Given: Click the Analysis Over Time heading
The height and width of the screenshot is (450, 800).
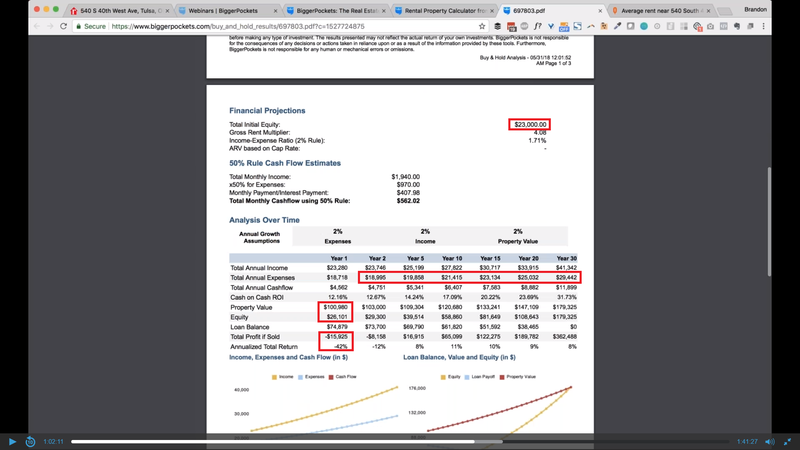Looking at the screenshot, I should tap(264, 220).
